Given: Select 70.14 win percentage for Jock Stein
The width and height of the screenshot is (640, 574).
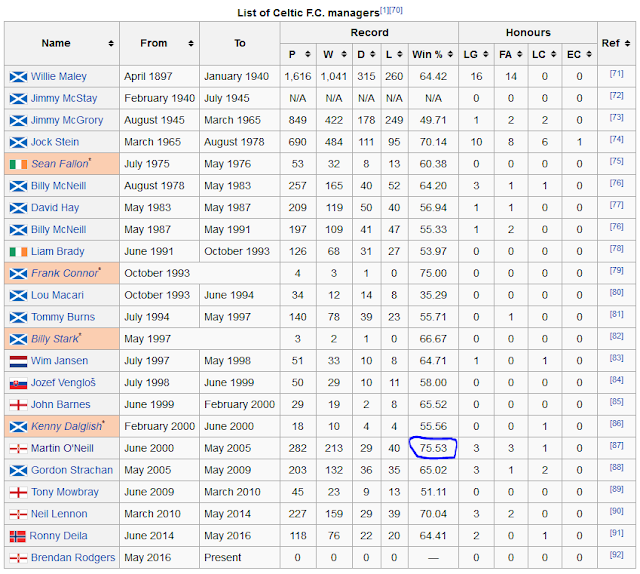Looking at the screenshot, I should coord(433,142).
